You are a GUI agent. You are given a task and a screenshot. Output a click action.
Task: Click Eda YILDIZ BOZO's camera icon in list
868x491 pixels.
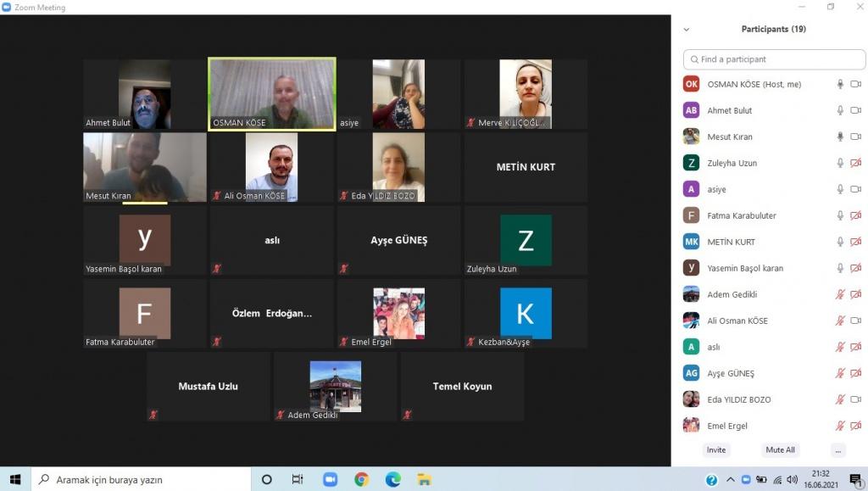pos(856,399)
